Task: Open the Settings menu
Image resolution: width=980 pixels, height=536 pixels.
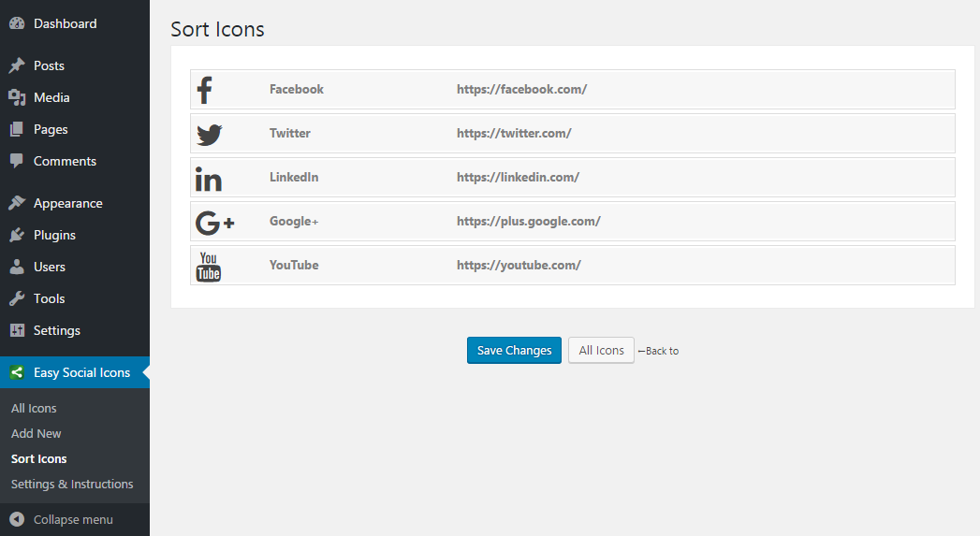Action: tap(57, 330)
